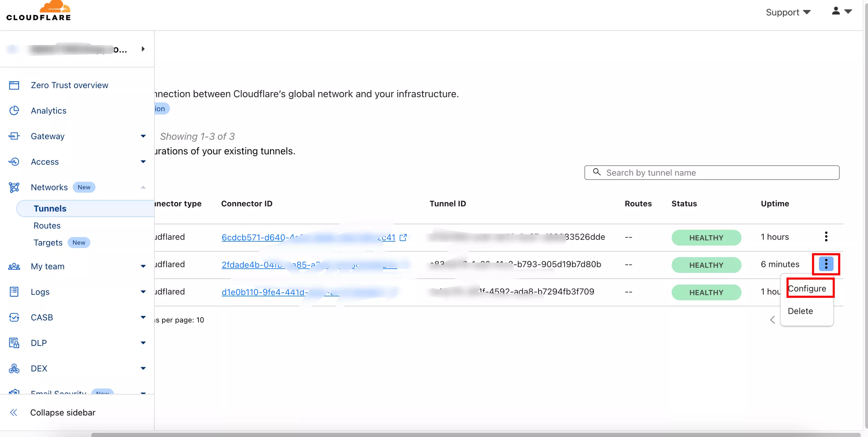Click the DEX sidebar icon
This screenshot has height=437, width=868.
click(14, 368)
